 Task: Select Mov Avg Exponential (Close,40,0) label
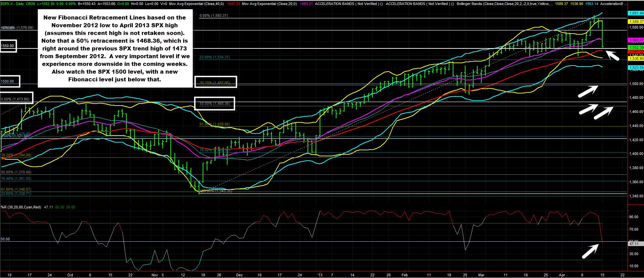click(197, 4)
